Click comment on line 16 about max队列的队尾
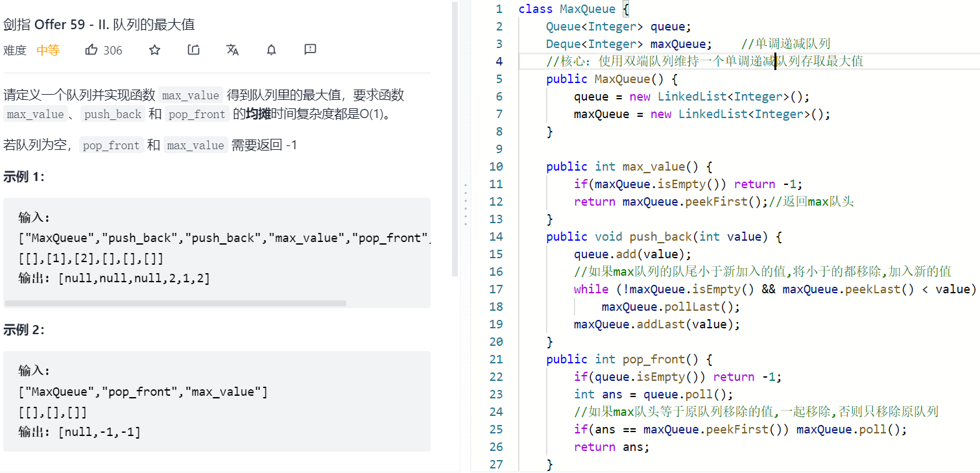The height and width of the screenshot is (473, 980). click(x=763, y=272)
